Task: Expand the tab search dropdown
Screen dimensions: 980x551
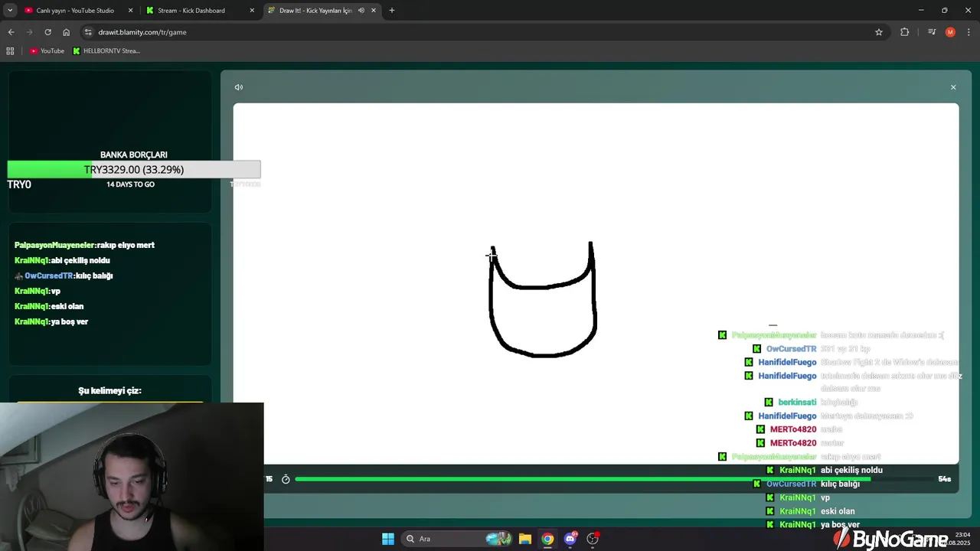Action: pos(10,11)
